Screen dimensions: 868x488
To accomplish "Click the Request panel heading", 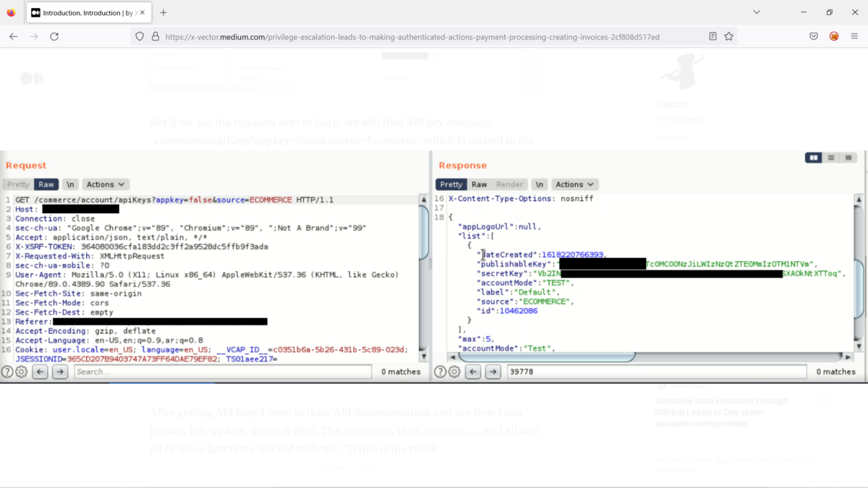I will click(26, 166).
